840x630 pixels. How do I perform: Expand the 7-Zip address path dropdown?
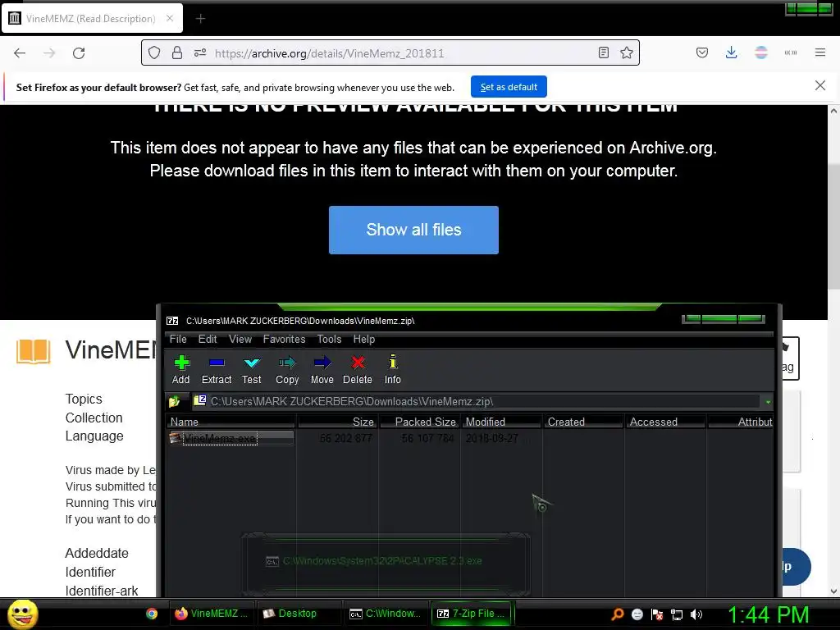pyautogui.click(x=768, y=402)
